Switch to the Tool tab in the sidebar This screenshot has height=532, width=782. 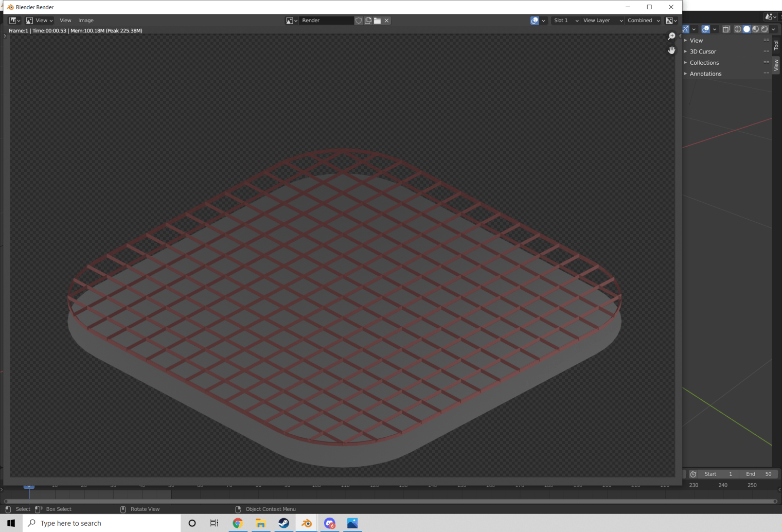(776, 45)
